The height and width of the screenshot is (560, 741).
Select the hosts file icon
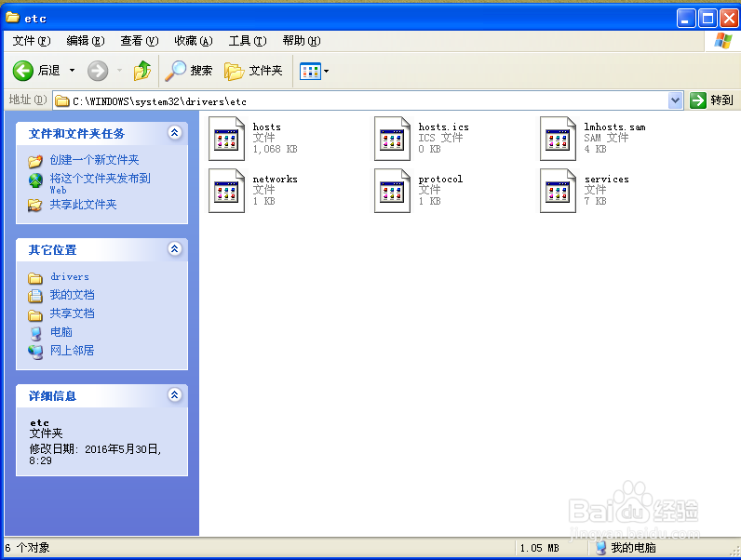pyautogui.click(x=226, y=139)
